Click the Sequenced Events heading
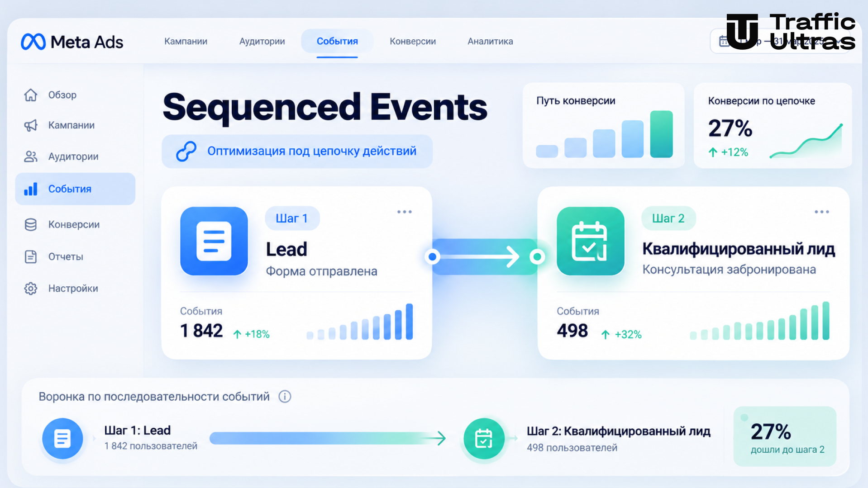868x488 pixels. point(325,107)
